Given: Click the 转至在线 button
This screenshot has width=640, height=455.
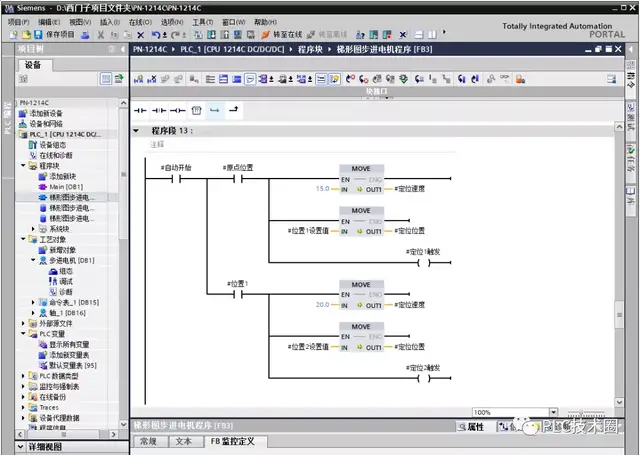Looking at the screenshot, I should coord(282,35).
